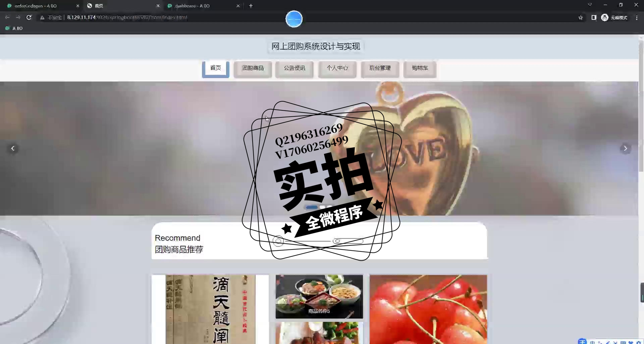644x344 pixels.
Task: Reload the page with the refresh icon
Action: click(29, 17)
